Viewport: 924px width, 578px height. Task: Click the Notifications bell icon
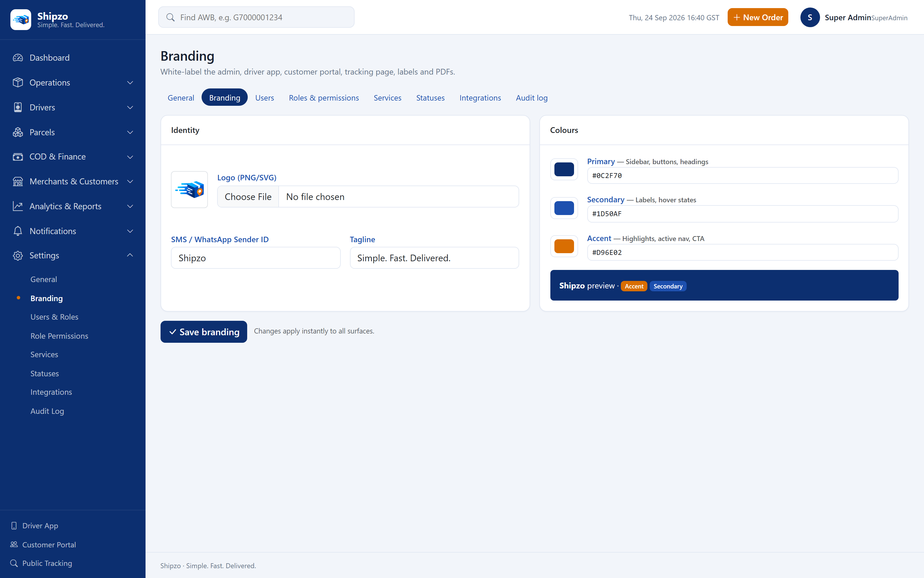click(x=18, y=231)
